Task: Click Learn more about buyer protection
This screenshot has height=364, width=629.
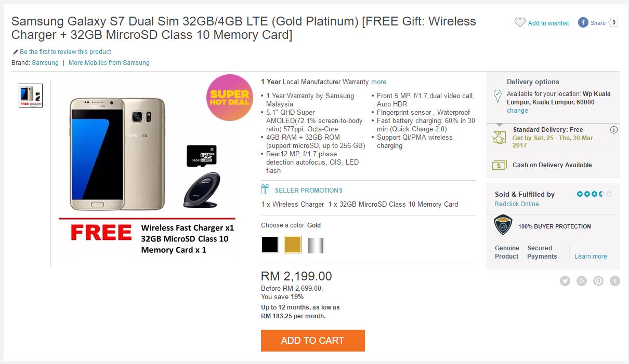Action: [591, 257]
